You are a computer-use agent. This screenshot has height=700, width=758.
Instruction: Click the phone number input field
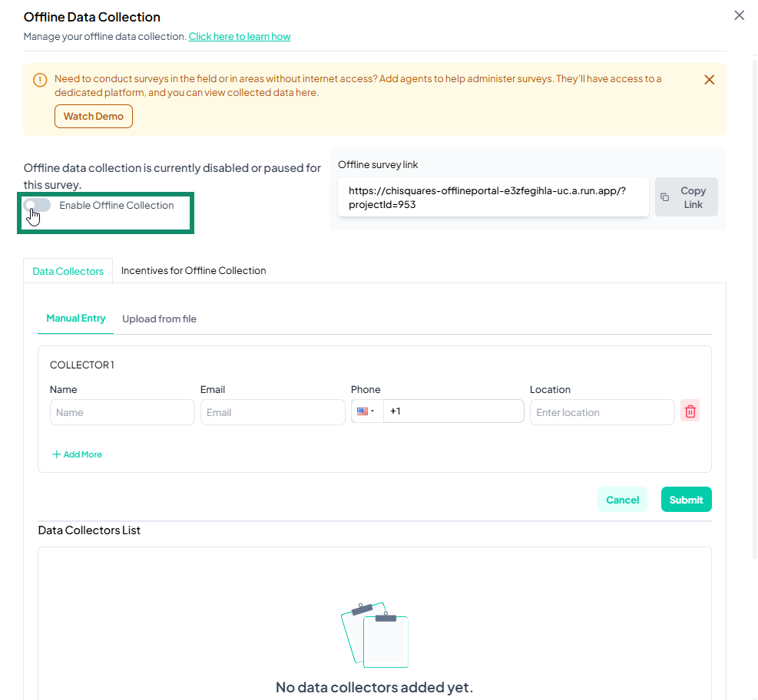pyautogui.click(x=454, y=411)
